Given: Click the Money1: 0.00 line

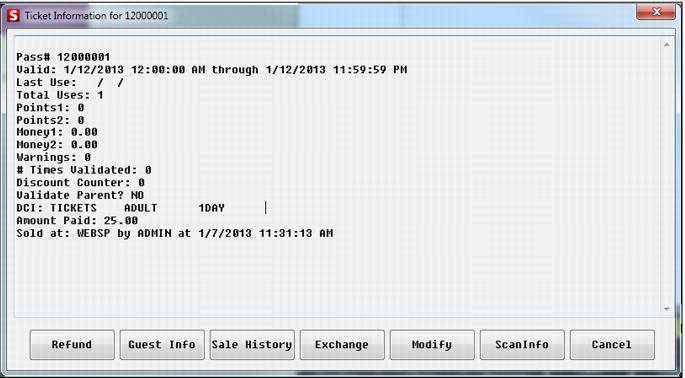Looking at the screenshot, I should [x=57, y=132].
